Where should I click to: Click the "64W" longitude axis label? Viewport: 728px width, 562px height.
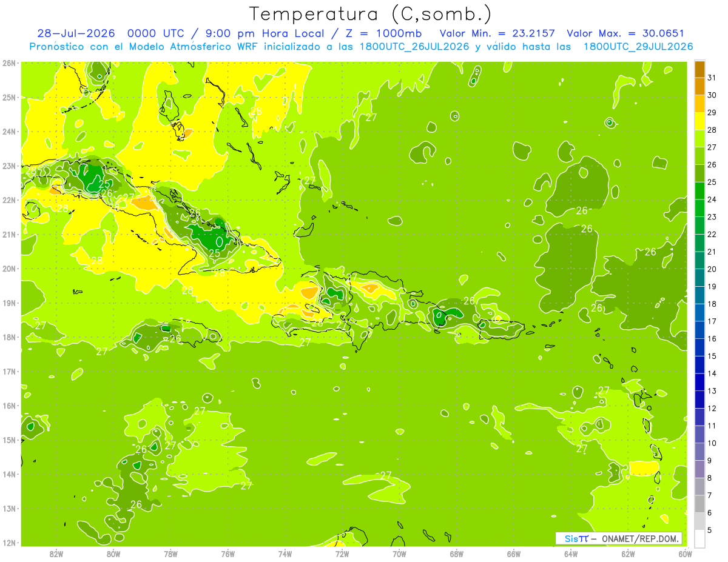click(x=570, y=554)
